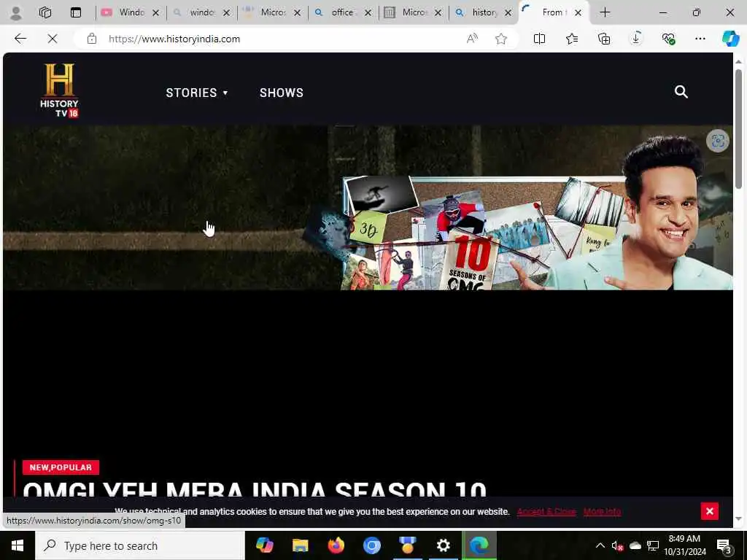Screen dimensions: 747x560
Task: Close the active From tab
Action: click(578, 13)
